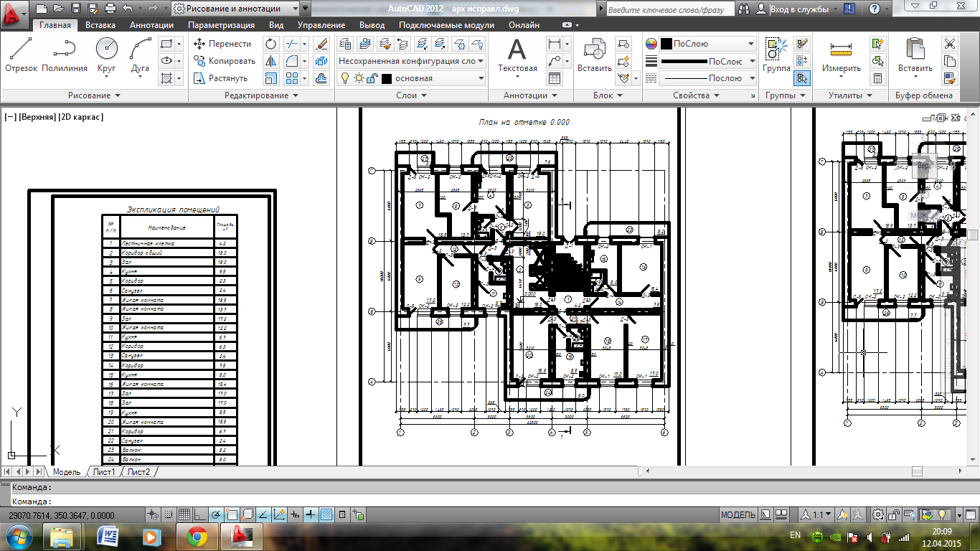Toggle Snap Mode in status bar
The width and height of the screenshot is (980, 551).
point(169,514)
